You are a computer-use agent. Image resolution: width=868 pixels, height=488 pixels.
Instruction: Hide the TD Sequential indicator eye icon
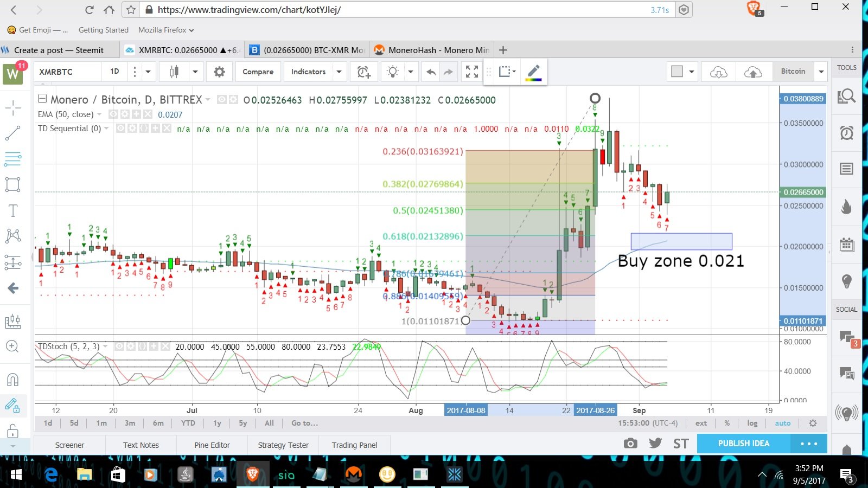tap(120, 129)
